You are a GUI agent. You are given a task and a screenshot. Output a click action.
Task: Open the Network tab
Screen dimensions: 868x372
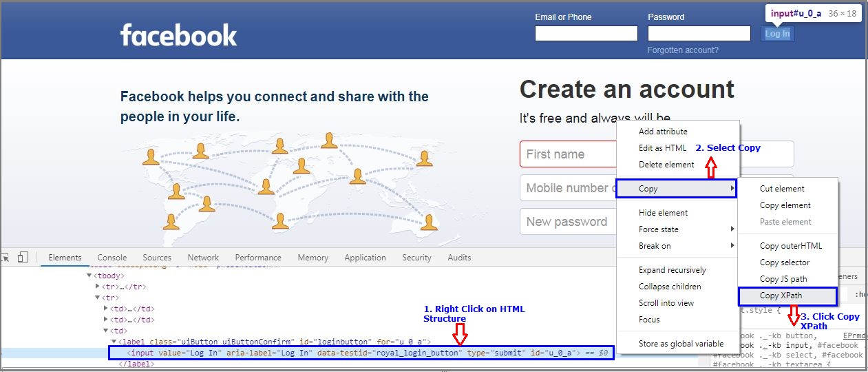pyautogui.click(x=203, y=258)
